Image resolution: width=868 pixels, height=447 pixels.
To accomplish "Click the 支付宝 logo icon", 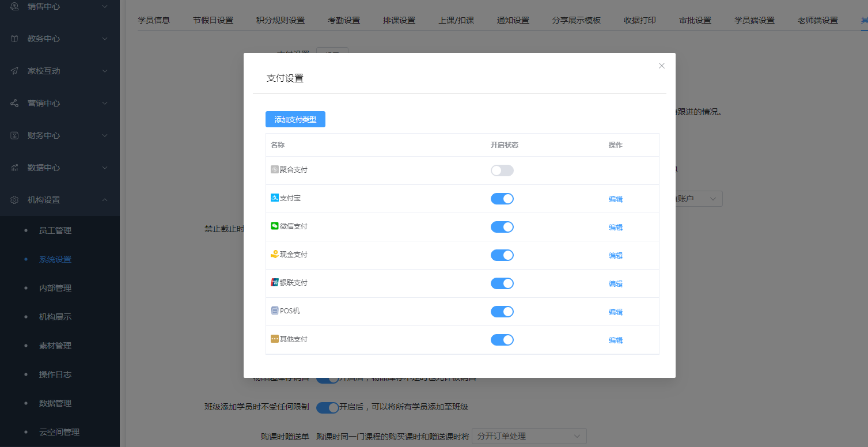I will tap(275, 198).
